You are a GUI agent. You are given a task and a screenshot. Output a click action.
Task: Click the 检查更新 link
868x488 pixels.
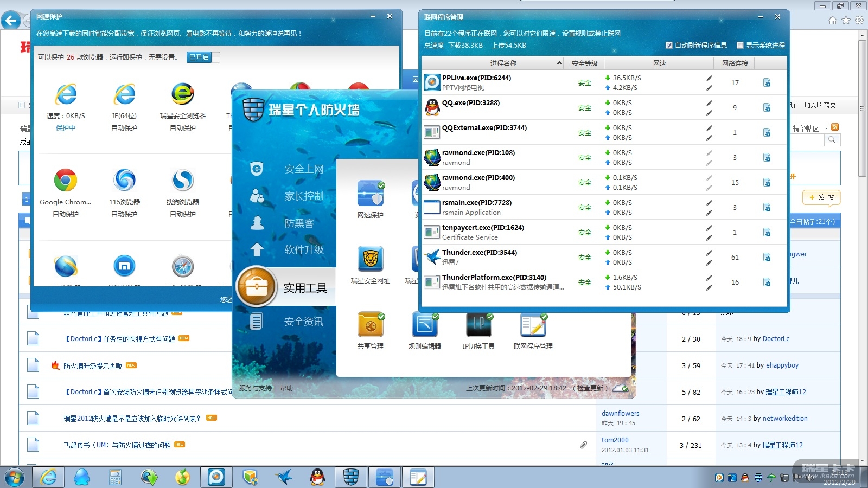point(589,388)
